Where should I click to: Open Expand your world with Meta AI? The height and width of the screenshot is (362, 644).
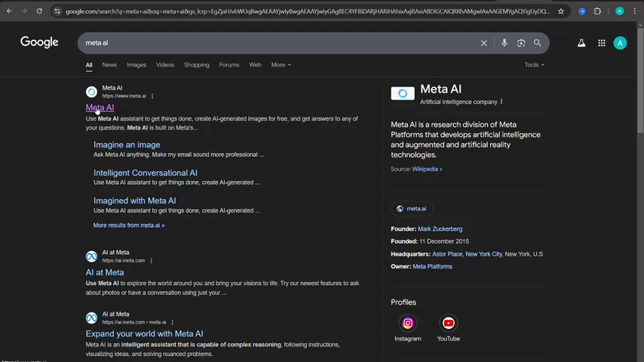coord(144,333)
